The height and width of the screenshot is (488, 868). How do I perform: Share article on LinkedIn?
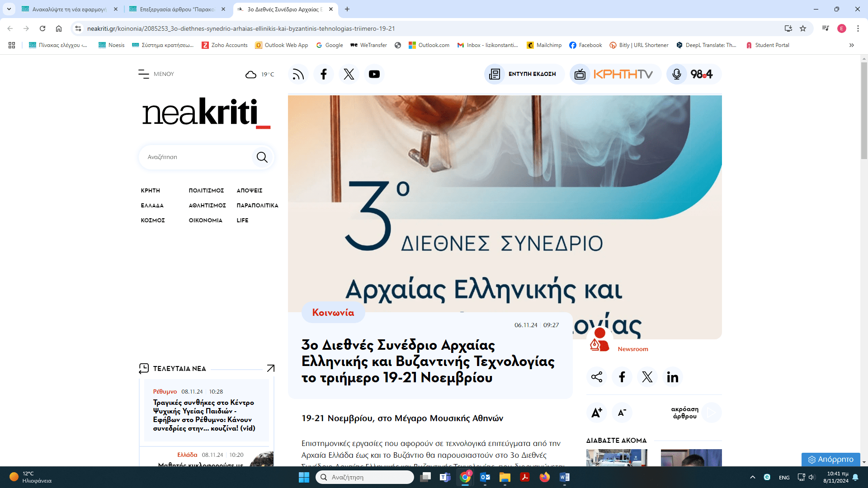[x=672, y=377]
